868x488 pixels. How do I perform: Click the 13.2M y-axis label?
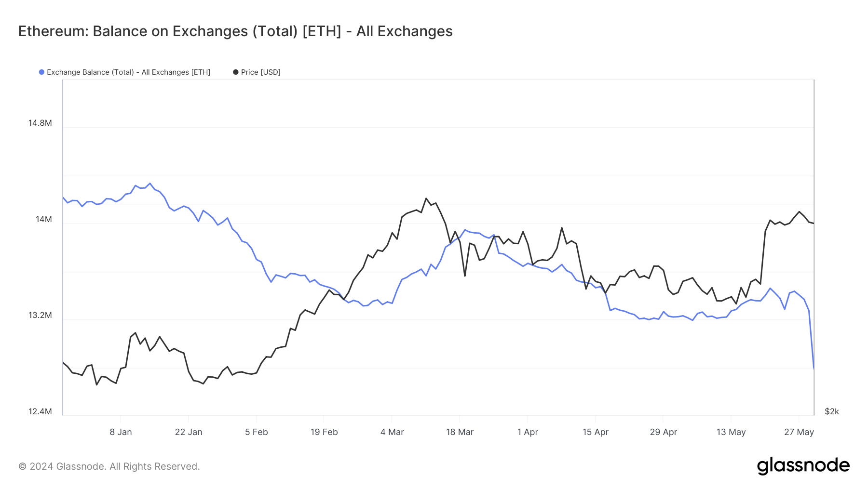point(40,315)
